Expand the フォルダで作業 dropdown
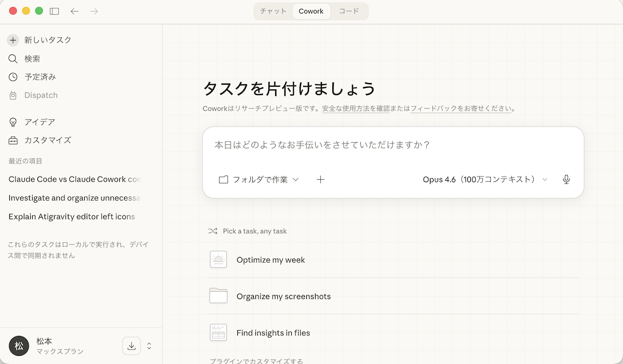Viewport: 623px width, 364px height. point(259,180)
